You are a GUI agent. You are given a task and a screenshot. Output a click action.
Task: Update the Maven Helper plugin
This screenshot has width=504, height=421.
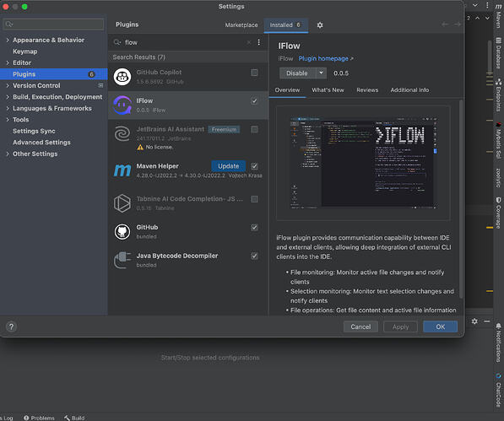(x=229, y=166)
